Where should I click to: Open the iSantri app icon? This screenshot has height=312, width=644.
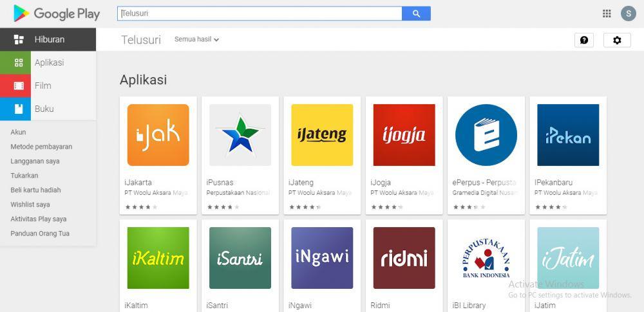click(x=240, y=258)
